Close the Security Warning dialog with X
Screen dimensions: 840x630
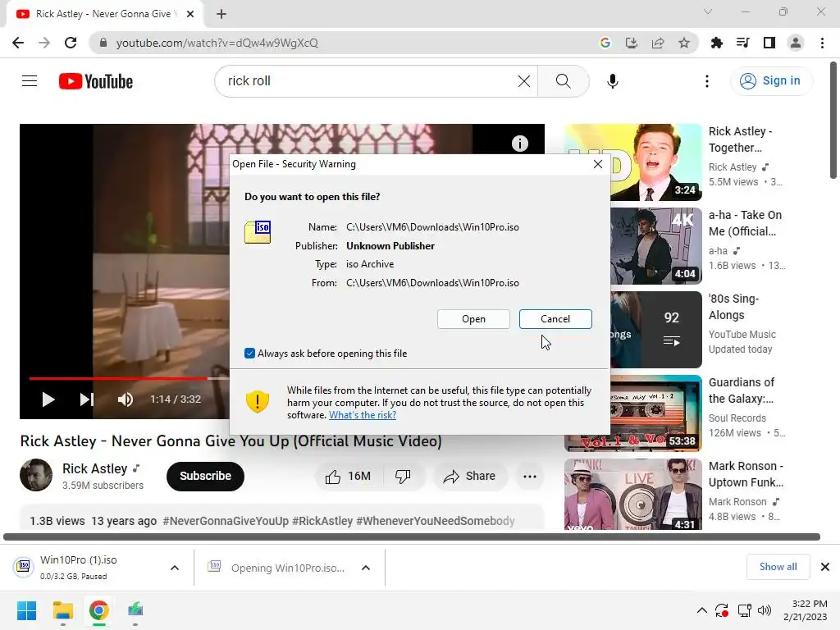(598, 164)
